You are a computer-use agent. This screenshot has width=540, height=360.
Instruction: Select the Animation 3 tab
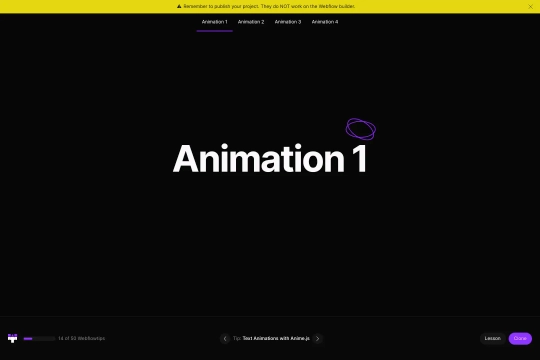coord(288,22)
